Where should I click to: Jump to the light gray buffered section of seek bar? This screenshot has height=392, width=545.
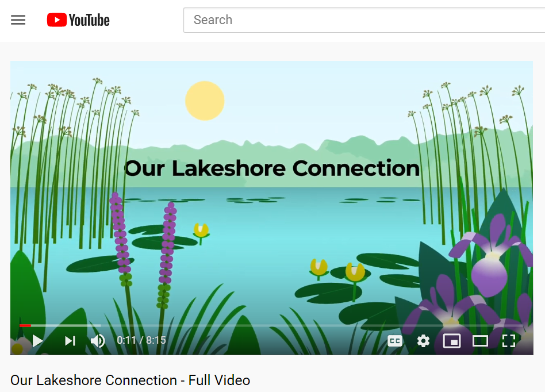point(66,326)
